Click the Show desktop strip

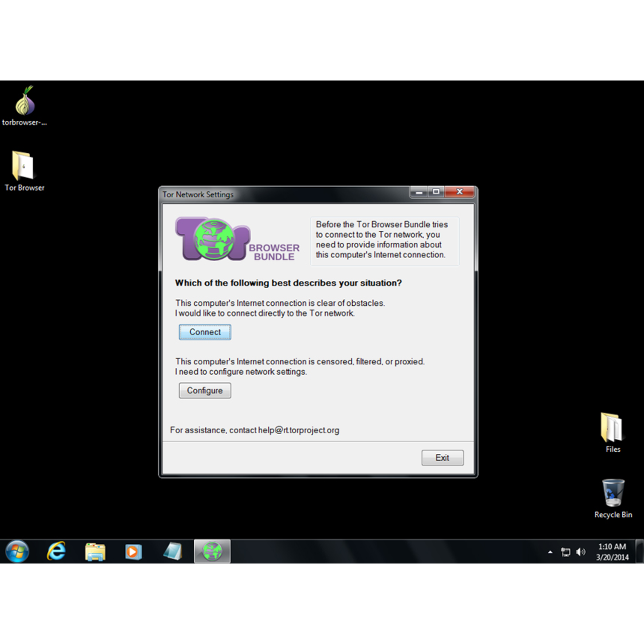click(639, 551)
